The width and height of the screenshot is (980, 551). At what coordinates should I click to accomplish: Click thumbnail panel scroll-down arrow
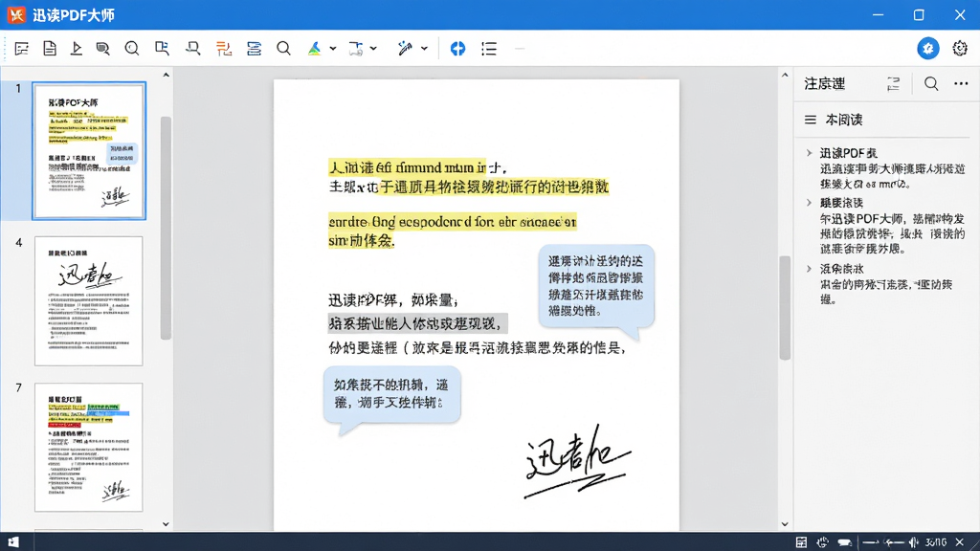pos(166,524)
